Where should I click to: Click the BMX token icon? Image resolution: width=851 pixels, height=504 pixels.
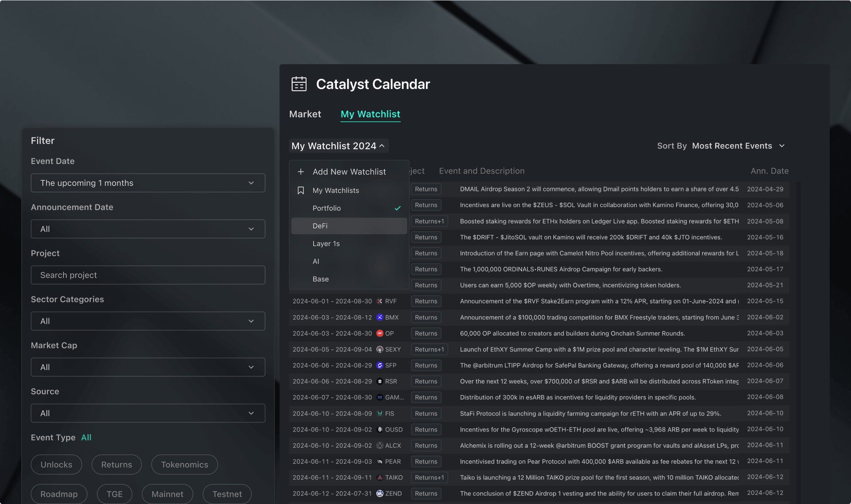[380, 318]
